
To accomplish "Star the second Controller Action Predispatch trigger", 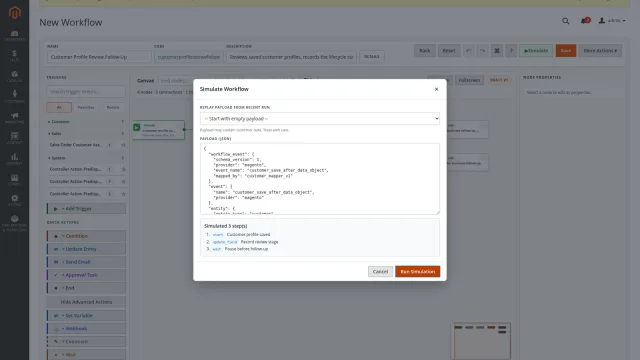I will pos(123,181).
